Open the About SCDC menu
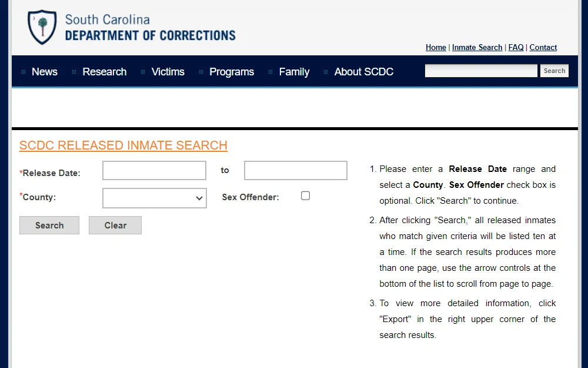The width and height of the screenshot is (588, 368). point(363,72)
